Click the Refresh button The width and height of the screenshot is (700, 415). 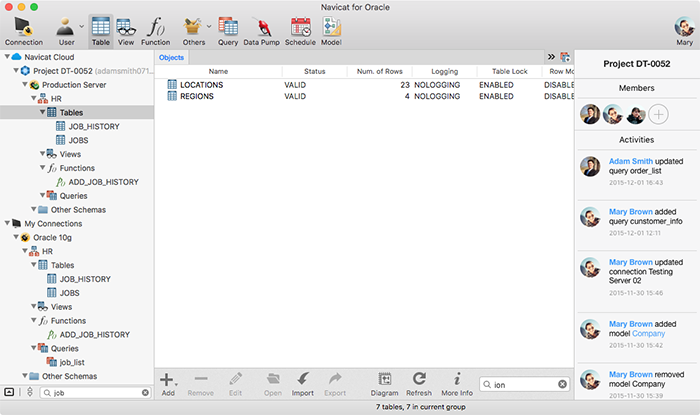[419, 384]
